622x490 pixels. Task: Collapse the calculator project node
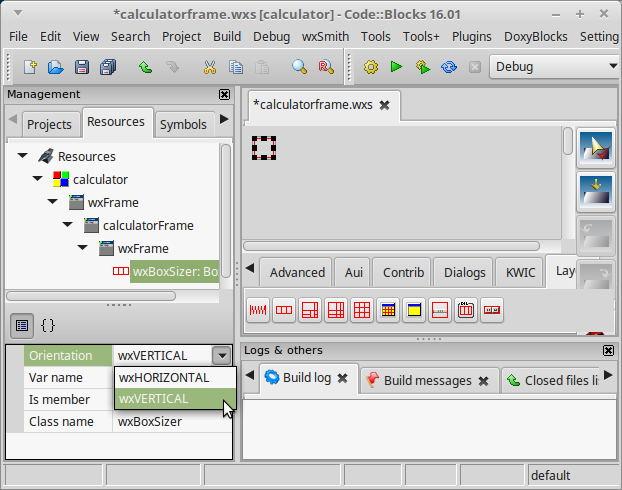pyautogui.click(x=38, y=179)
